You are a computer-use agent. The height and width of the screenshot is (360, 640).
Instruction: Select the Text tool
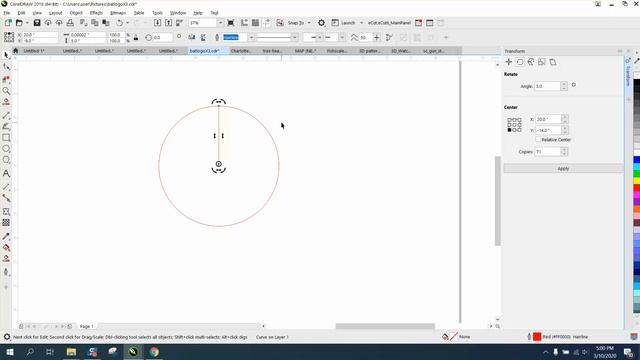pyautogui.click(x=6, y=173)
